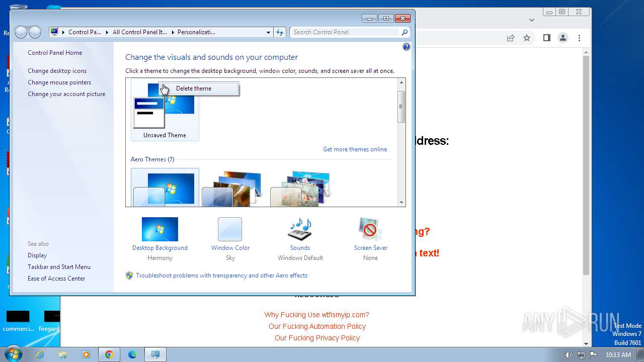Open Screen Saver icon
The width and height of the screenshot is (644, 362).
[x=370, y=229]
